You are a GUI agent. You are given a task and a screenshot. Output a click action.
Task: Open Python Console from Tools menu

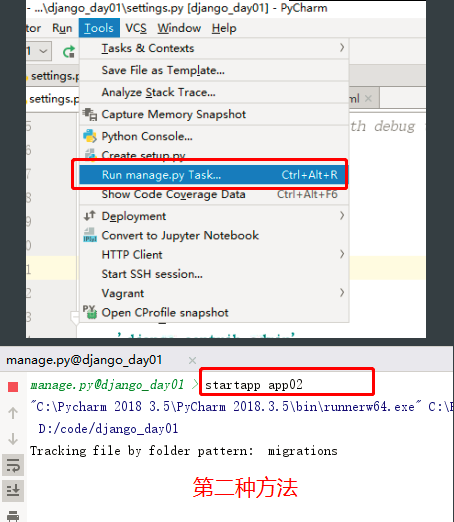click(x=214, y=136)
